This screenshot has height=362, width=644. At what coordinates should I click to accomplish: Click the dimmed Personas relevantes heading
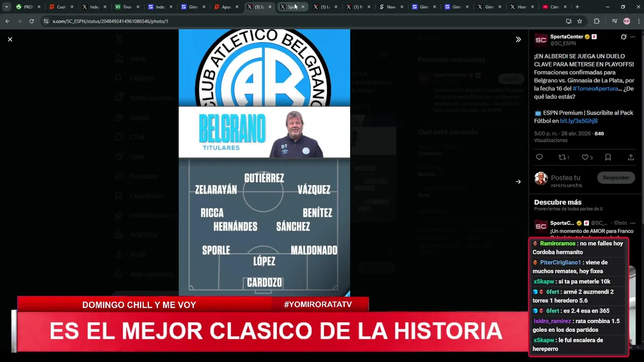pos(451,59)
